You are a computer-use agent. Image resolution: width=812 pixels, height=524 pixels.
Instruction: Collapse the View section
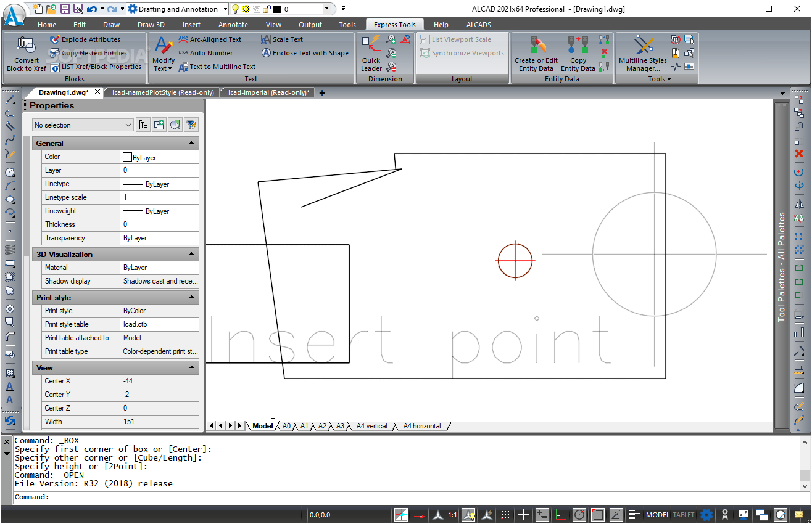pyautogui.click(x=192, y=367)
